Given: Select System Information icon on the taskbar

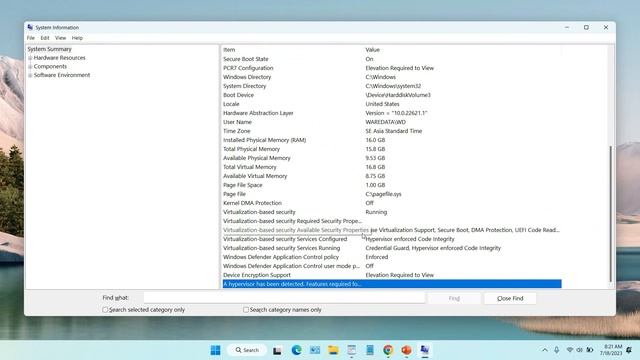Looking at the screenshot, I should pos(424,350).
